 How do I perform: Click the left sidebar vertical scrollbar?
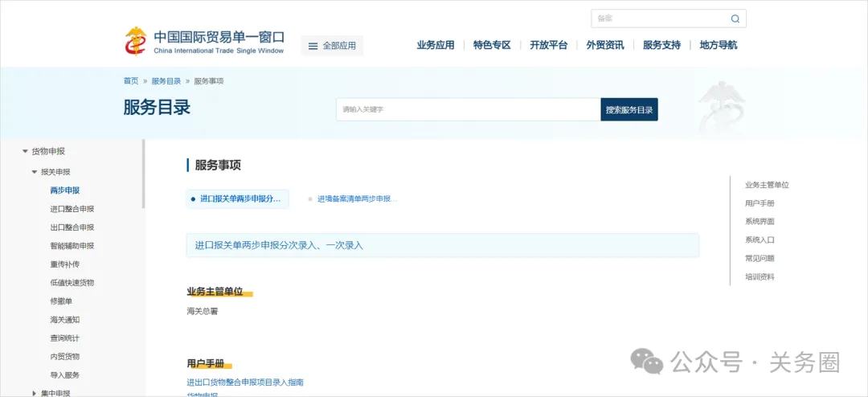(144, 174)
